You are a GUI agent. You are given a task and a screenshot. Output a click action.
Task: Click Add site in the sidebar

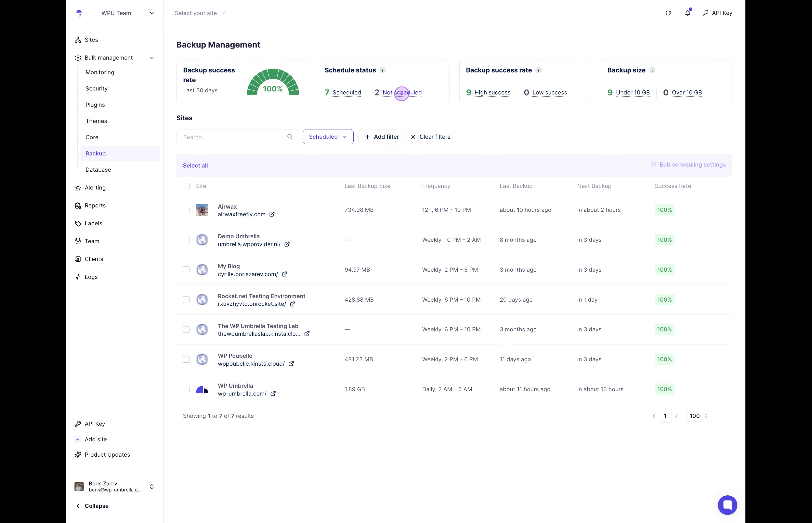[x=96, y=439]
